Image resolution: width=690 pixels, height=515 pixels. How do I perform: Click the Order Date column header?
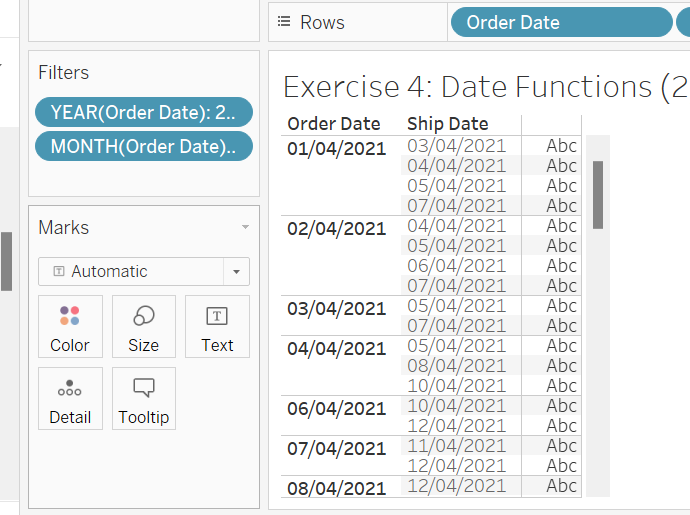334,124
